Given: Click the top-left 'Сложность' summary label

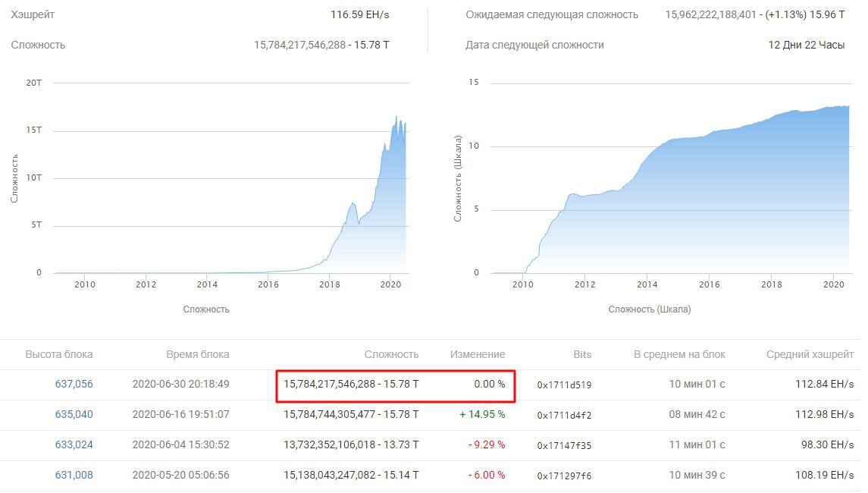Looking at the screenshot, I should coord(38,45).
